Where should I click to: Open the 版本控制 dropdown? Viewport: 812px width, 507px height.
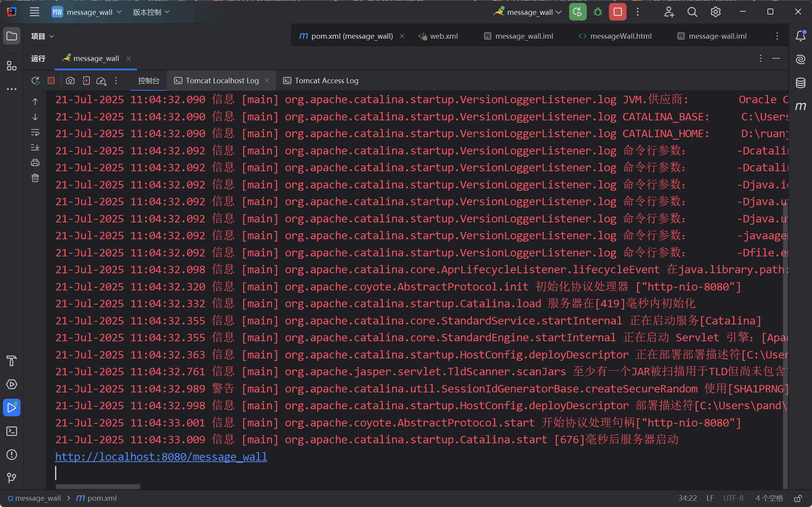151,12
